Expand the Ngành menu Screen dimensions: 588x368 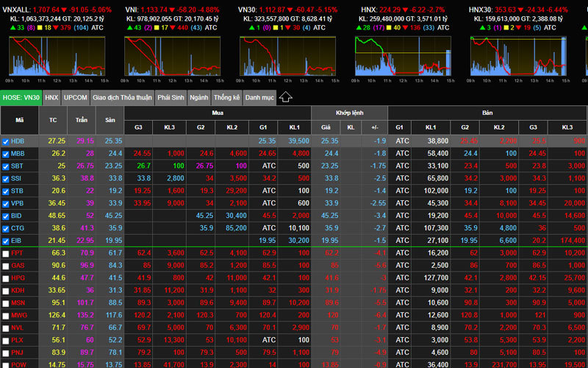pyautogui.click(x=198, y=97)
